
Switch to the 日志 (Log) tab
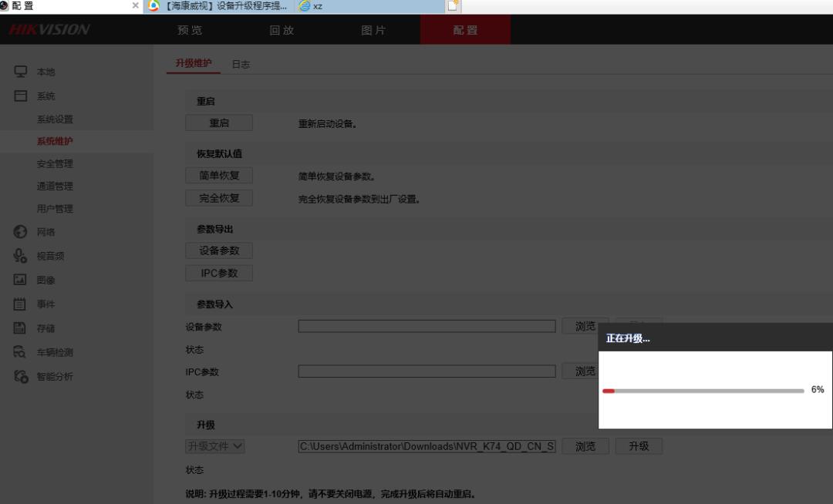241,64
